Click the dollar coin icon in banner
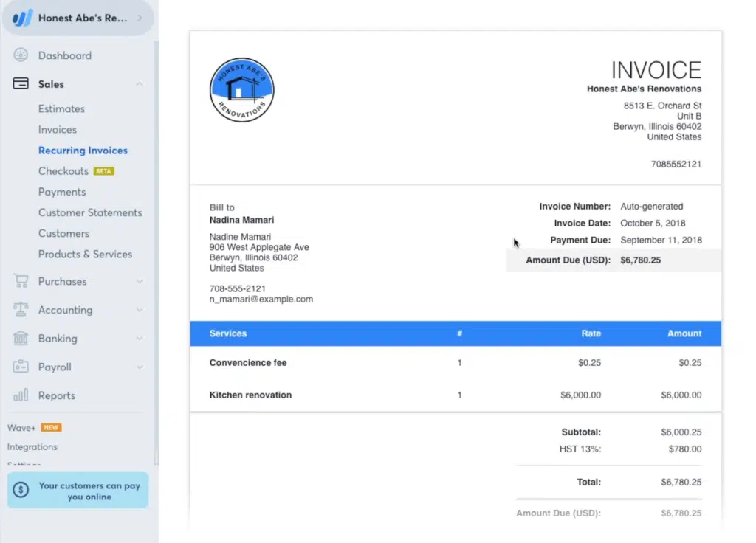The width and height of the screenshot is (756, 543). pos(21,489)
